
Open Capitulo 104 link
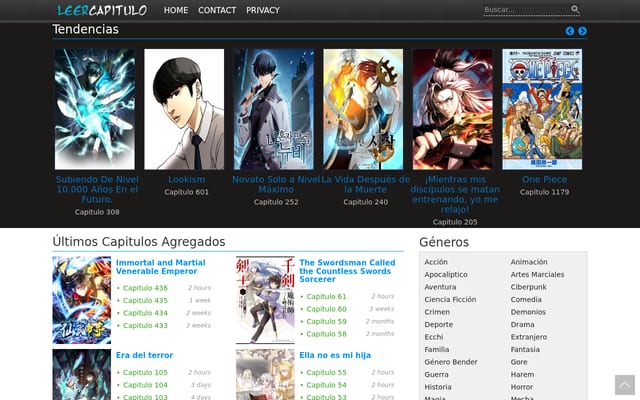(145, 385)
